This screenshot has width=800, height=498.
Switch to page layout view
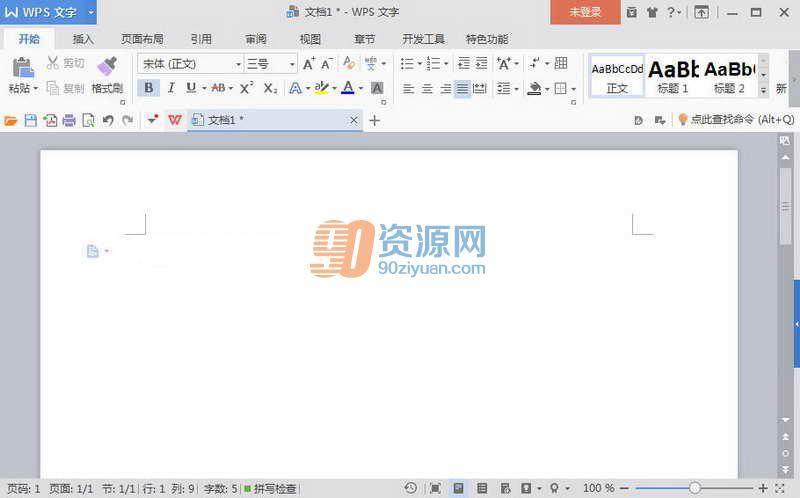[x=458, y=488]
